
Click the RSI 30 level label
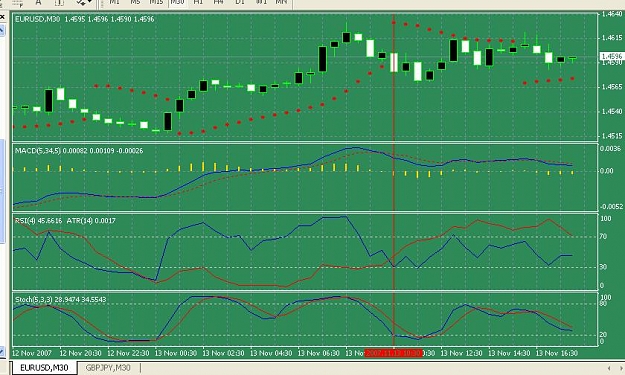[603, 267]
